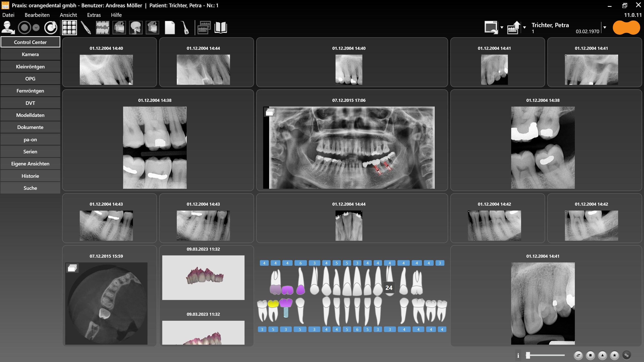Open the panoramic OPG jaw icon
Screen dimensions: 644x362
[119, 28]
